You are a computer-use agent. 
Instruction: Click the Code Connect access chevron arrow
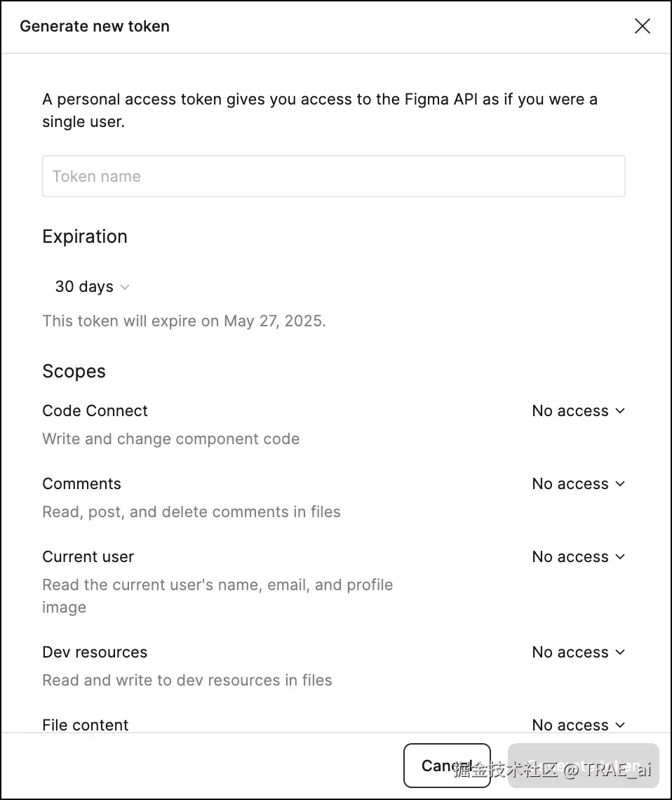tap(619, 411)
